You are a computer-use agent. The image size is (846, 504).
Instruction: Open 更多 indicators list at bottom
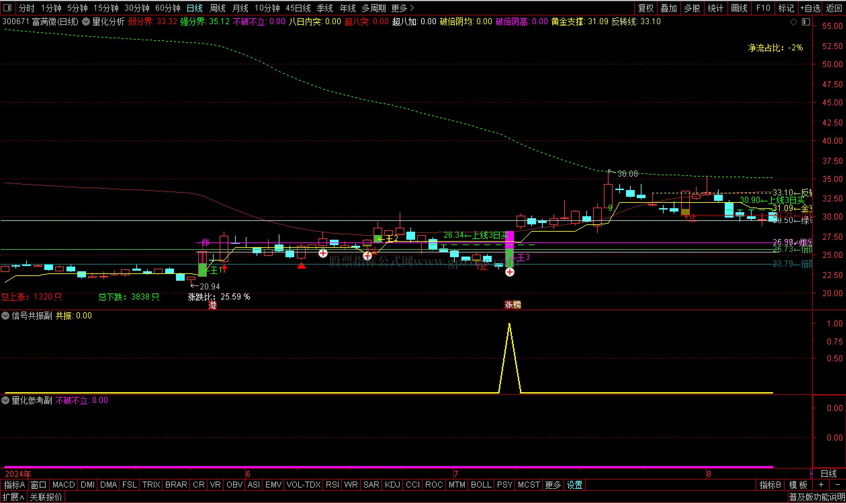point(552,485)
